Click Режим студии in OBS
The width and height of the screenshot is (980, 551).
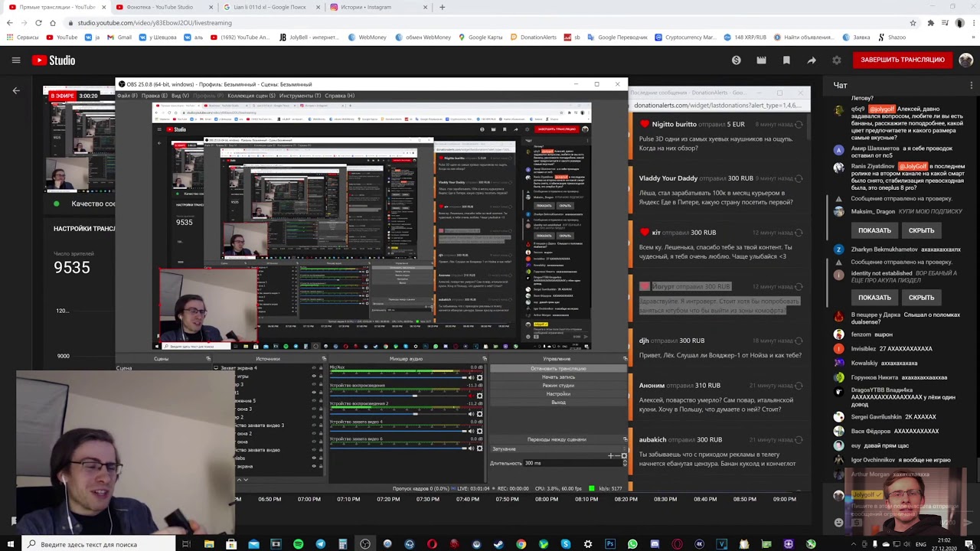click(558, 385)
